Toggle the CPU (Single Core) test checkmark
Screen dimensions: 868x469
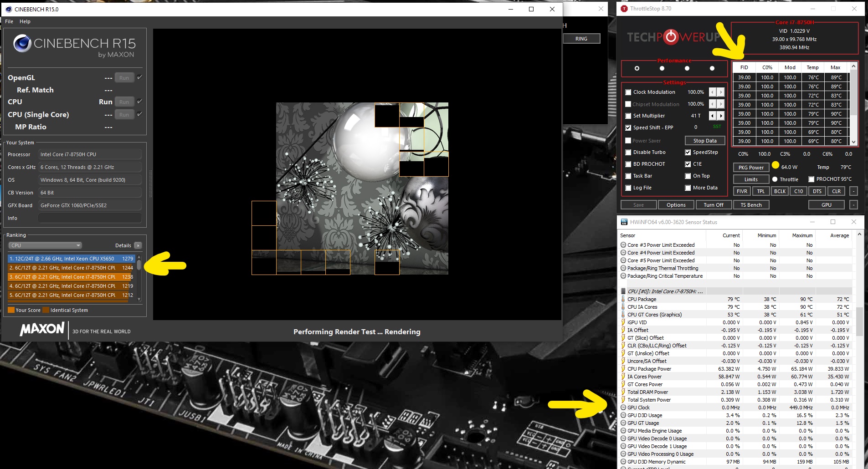[140, 114]
